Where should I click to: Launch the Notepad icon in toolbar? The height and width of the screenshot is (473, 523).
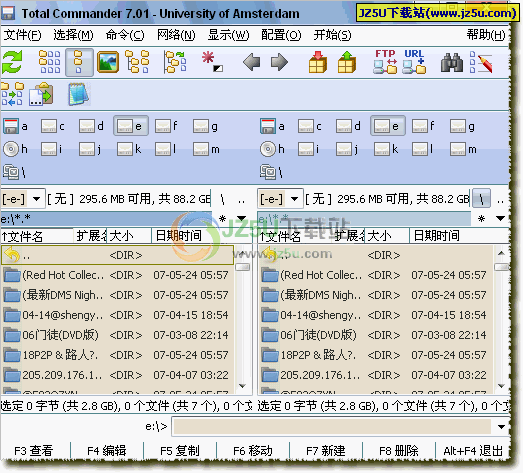(79, 94)
